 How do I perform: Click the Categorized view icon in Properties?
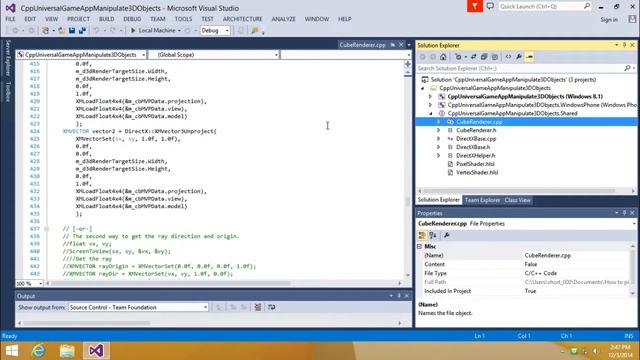[422, 235]
